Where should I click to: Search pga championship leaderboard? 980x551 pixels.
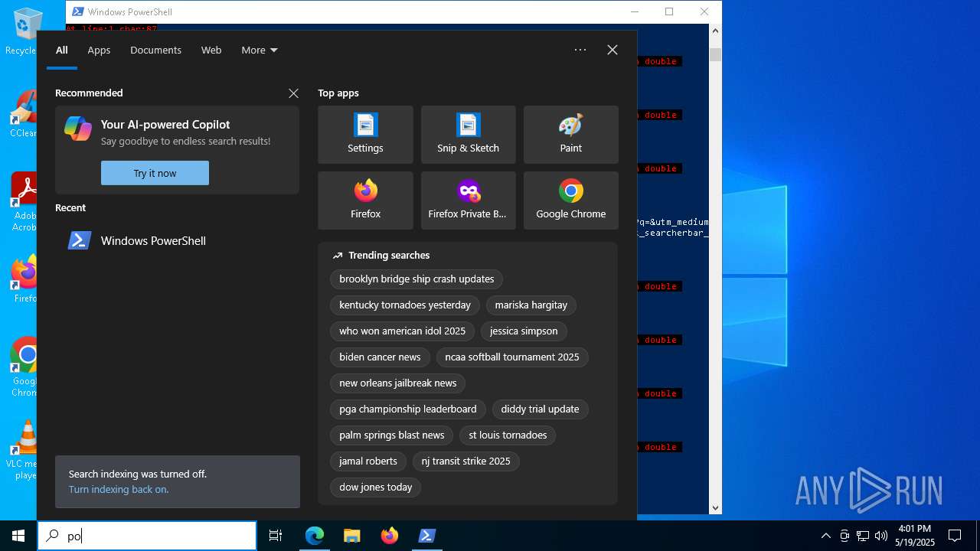408,409
